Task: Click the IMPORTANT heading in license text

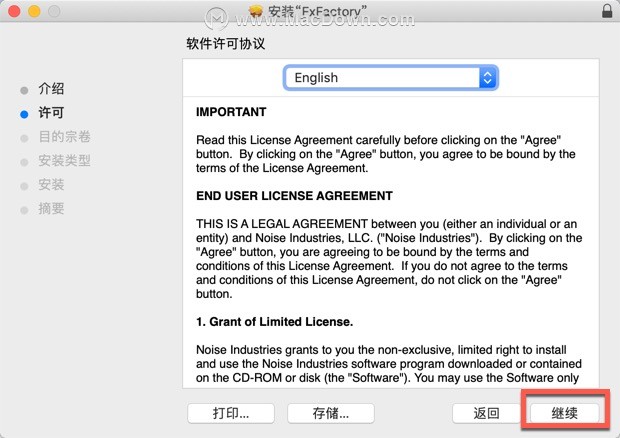Action: 231,112
